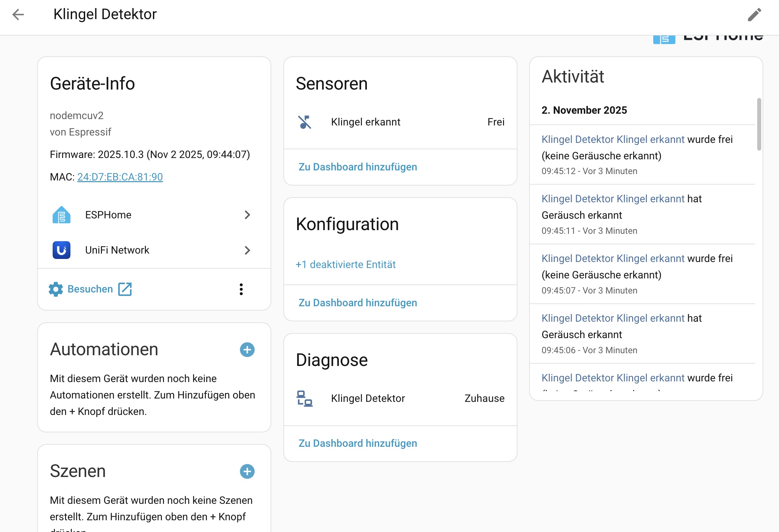
Task: Expand the ESPHome integration chevron
Action: point(247,215)
